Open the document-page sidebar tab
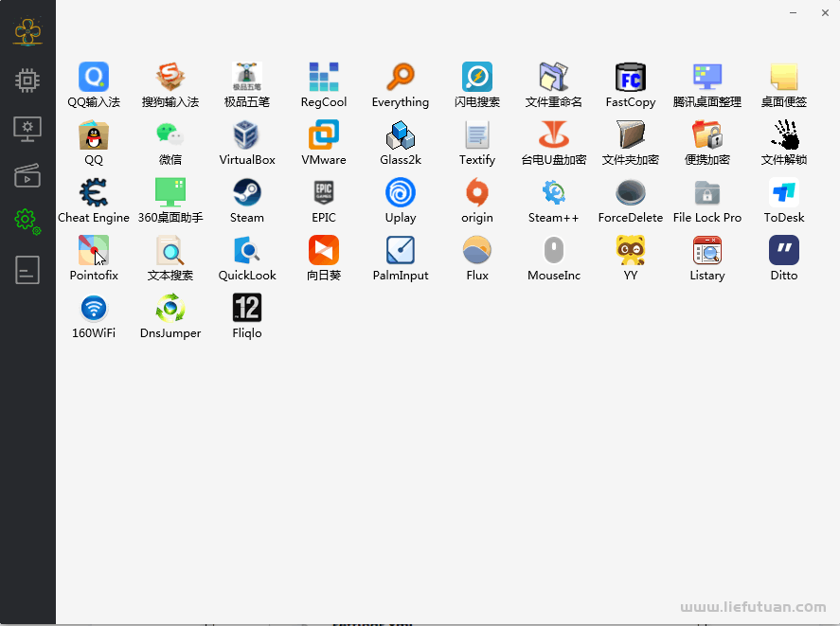840x626 pixels. 27,269
